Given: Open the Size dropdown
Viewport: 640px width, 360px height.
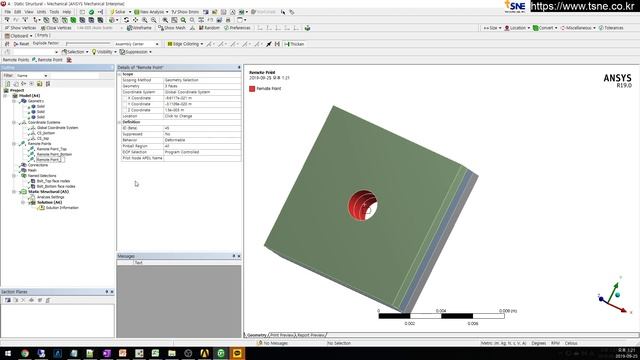Looking at the screenshot, I should coord(492,28).
